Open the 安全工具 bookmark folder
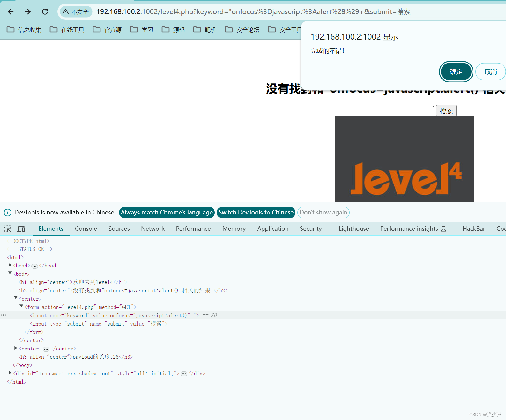Screen dimensions: 506x420 (x=285, y=30)
